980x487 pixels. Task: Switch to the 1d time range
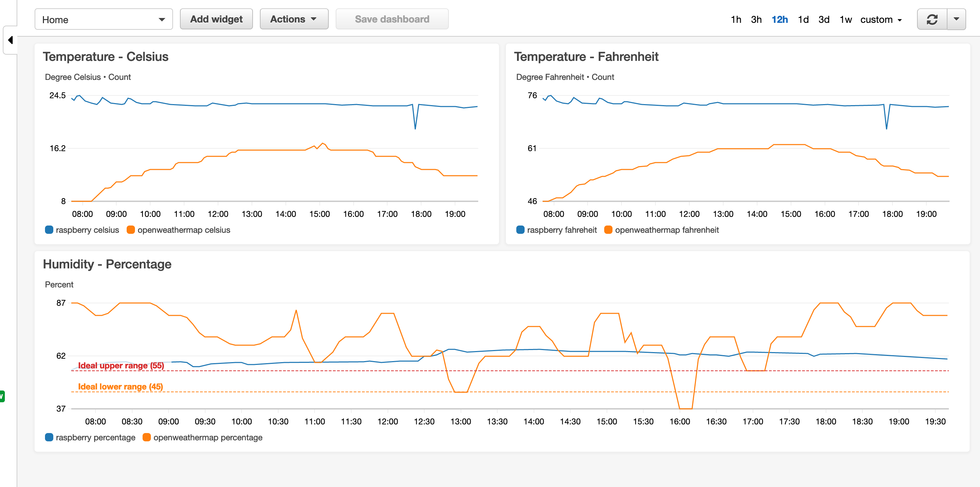[x=803, y=19]
